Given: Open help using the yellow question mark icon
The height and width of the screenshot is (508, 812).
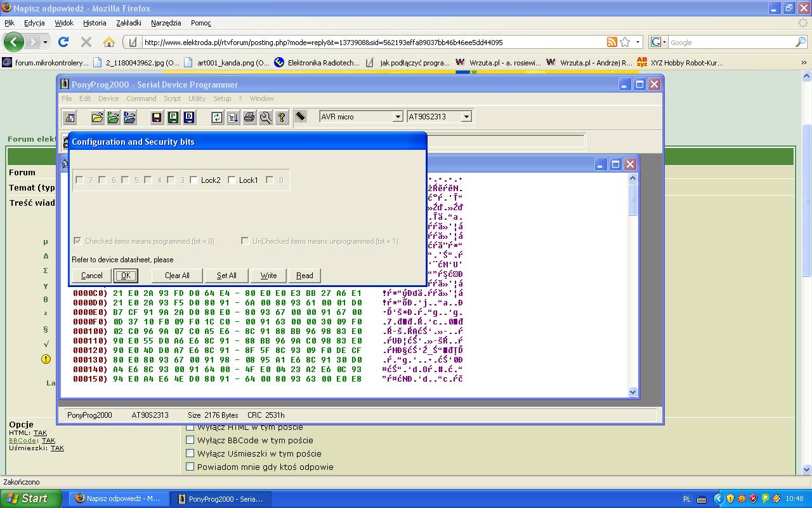Looking at the screenshot, I should [282, 117].
